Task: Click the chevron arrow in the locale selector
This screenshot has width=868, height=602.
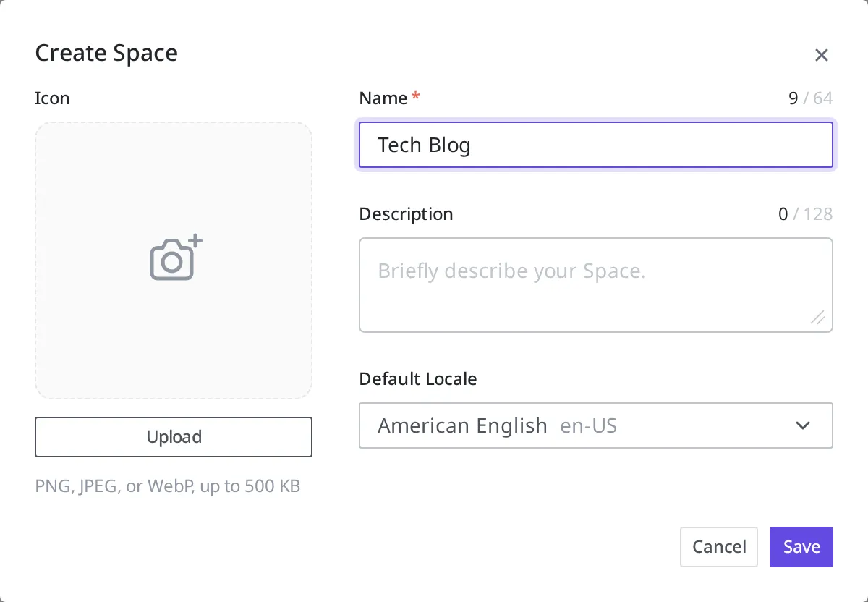Action: click(x=802, y=425)
